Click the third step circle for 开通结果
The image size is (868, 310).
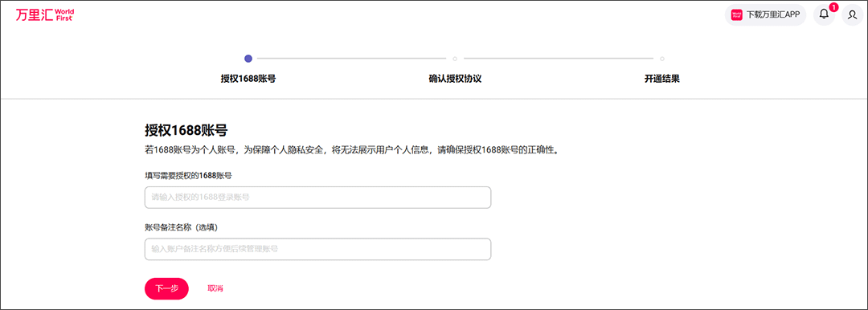(x=662, y=58)
